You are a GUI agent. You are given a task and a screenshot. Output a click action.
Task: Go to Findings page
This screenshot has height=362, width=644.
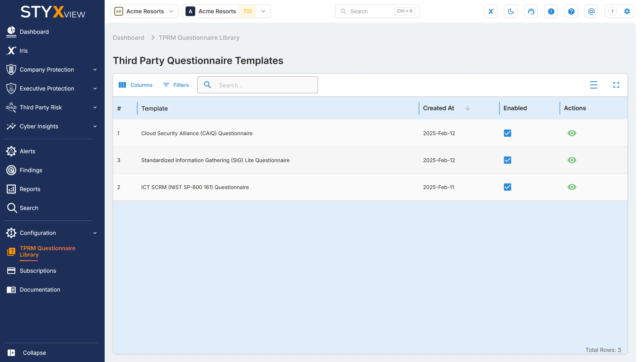click(31, 170)
